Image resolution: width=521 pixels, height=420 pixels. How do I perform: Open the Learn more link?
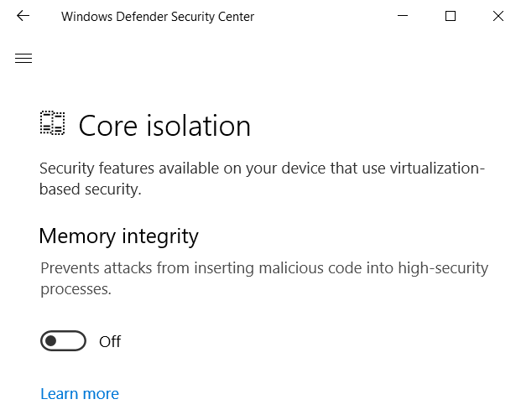coord(80,394)
